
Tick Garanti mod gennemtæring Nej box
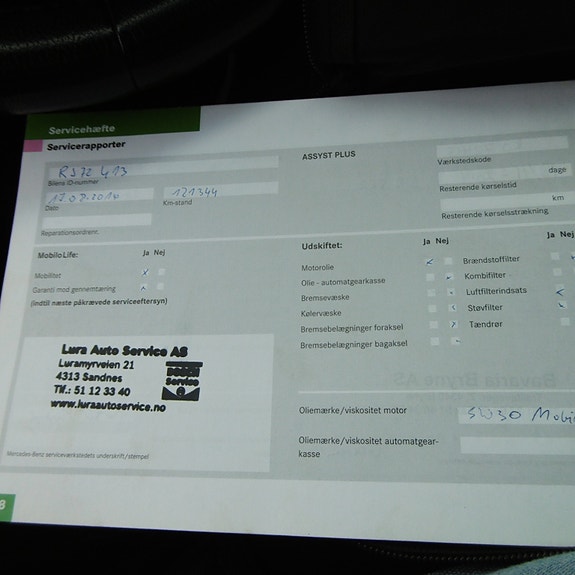[160, 286]
